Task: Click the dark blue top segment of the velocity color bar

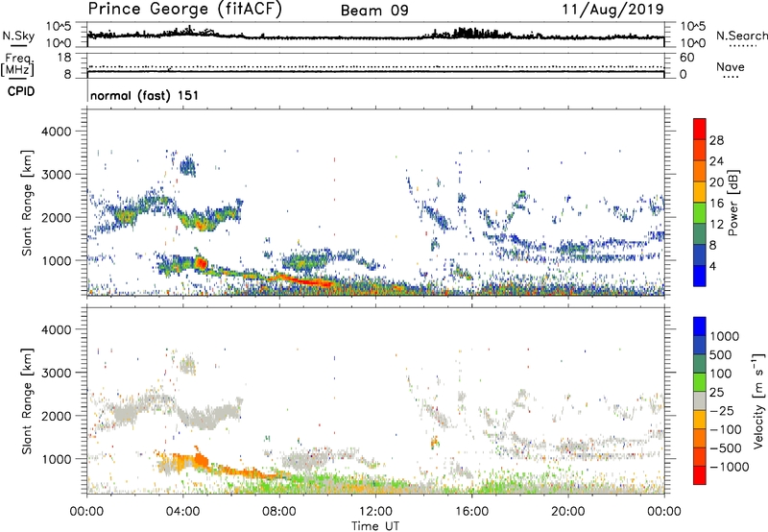Action: 700,326
